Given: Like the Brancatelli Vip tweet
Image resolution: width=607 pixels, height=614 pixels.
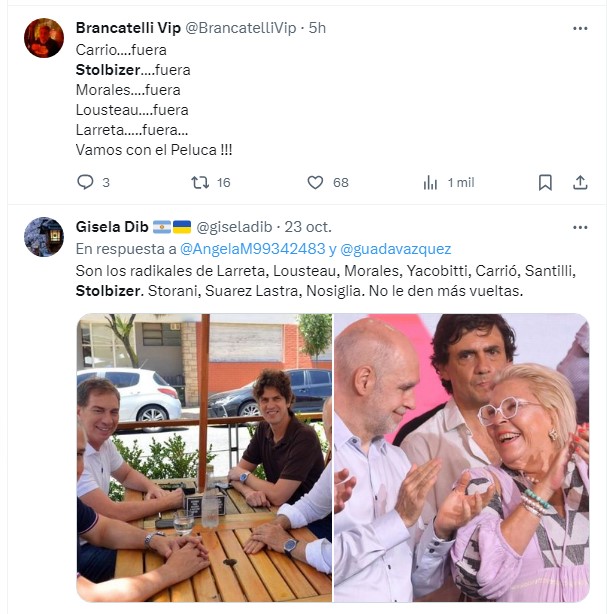Looking at the screenshot, I should (315, 182).
